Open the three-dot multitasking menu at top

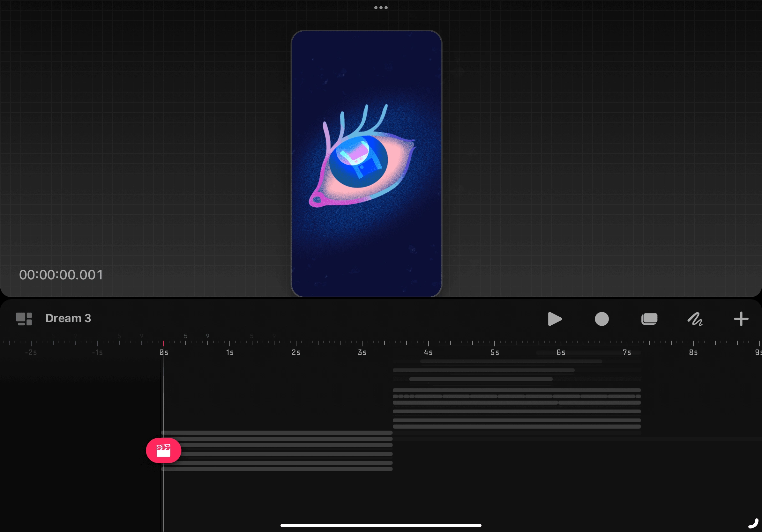point(381,7)
